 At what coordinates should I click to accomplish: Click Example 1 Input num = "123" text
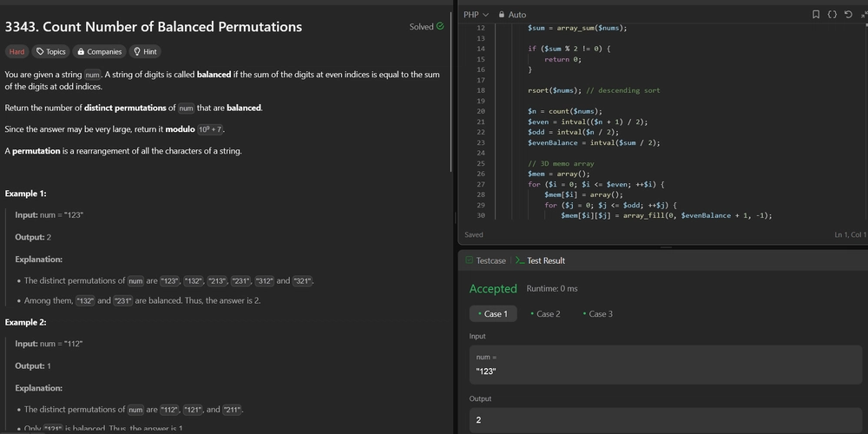click(49, 214)
